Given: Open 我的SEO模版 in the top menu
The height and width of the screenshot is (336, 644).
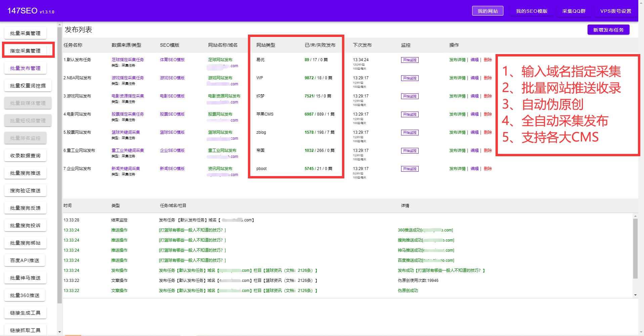Looking at the screenshot, I should 531,10.
